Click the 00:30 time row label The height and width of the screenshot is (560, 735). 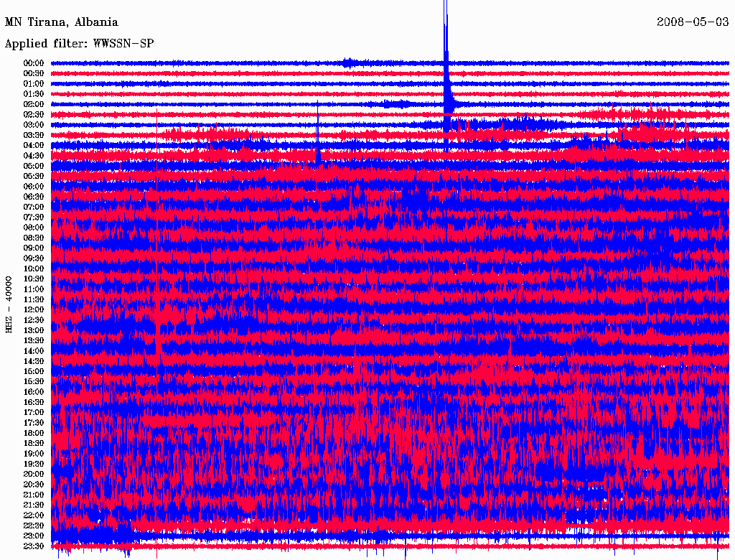click(34, 73)
